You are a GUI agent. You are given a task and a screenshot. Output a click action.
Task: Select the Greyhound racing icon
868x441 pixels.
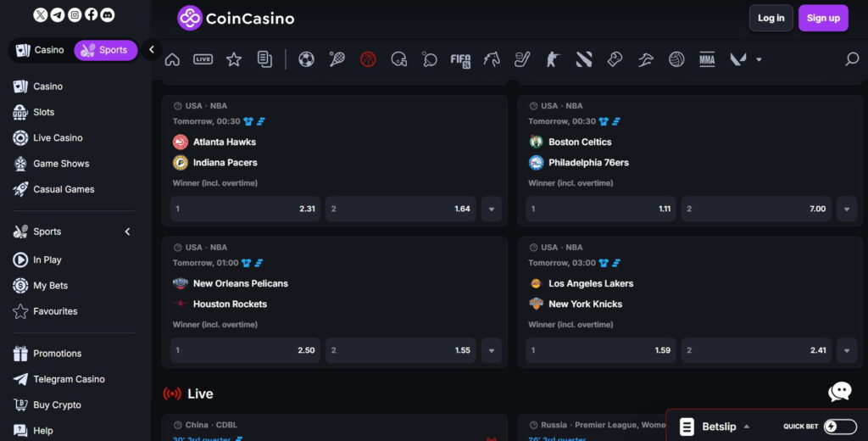coord(645,59)
